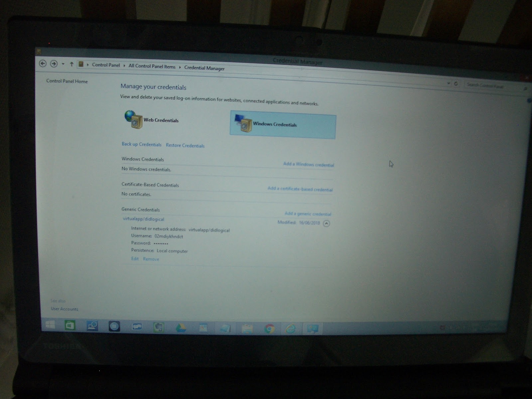Screen dimensions: 532x399
Task: Open the File Explorer taskbar icon
Action: coord(247,329)
